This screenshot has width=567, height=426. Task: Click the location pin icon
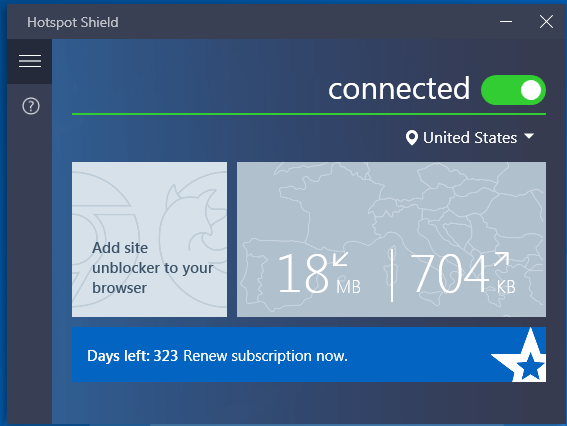tap(412, 138)
